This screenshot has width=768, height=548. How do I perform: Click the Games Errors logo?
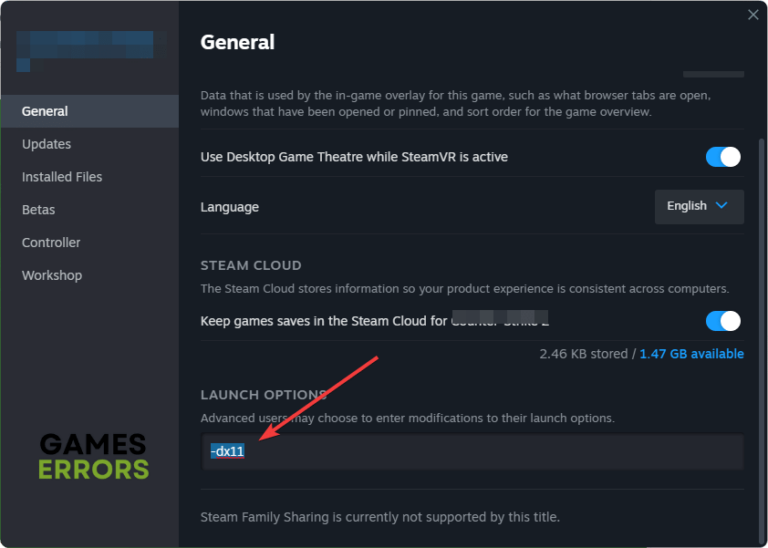tap(94, 457)
